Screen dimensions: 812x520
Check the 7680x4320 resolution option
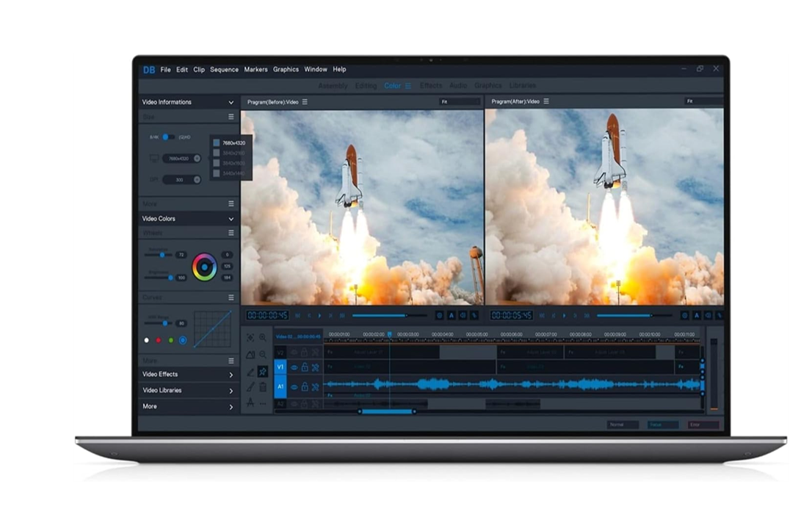click(217, 142)
